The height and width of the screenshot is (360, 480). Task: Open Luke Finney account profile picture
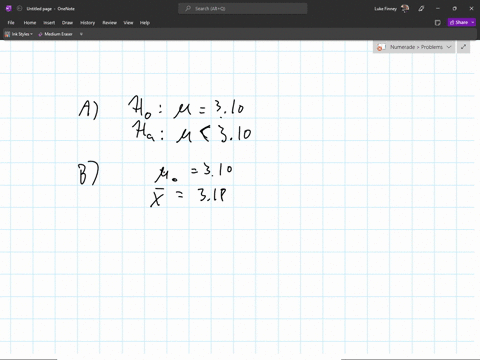coord(405,9)
